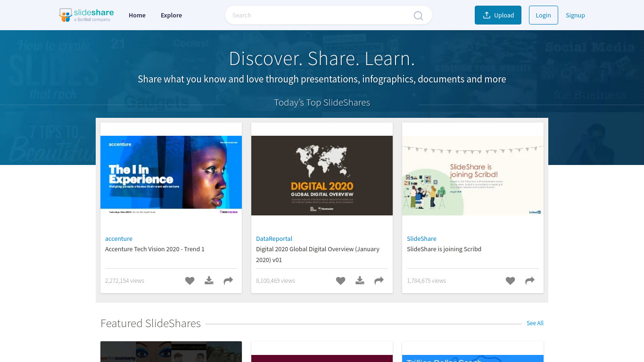Image resolution: width=644 pixels, height=362 pixels.
Task: Share the Digital 2020 Global Overview slideshow
Action: pyautogui.click(x=379, y=280)
